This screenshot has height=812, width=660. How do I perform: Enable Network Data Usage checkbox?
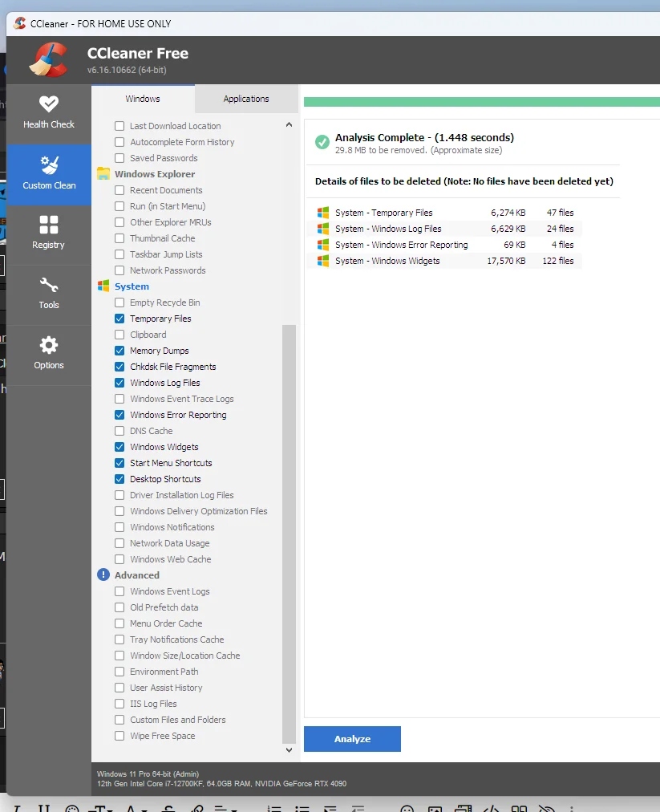[119, 543]
